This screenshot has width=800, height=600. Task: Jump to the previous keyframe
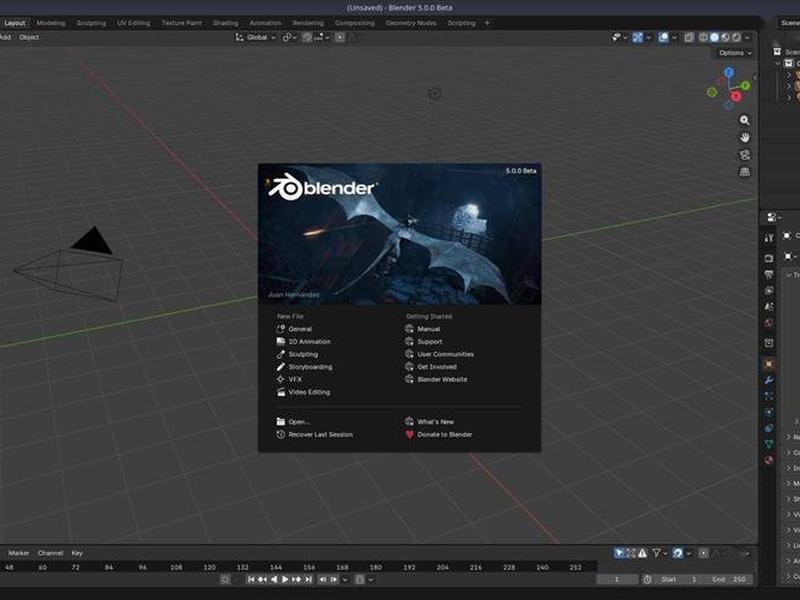pos(262,580)
